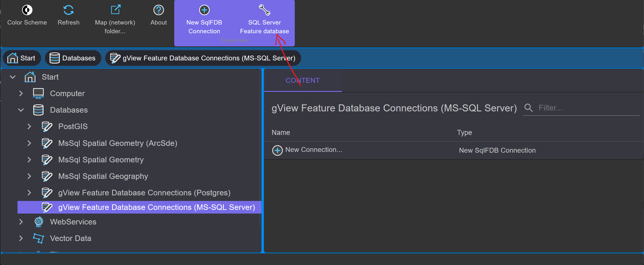Click New SqlFDB Connection plus icon
The image size is (644, 265).
pos(204,10)
